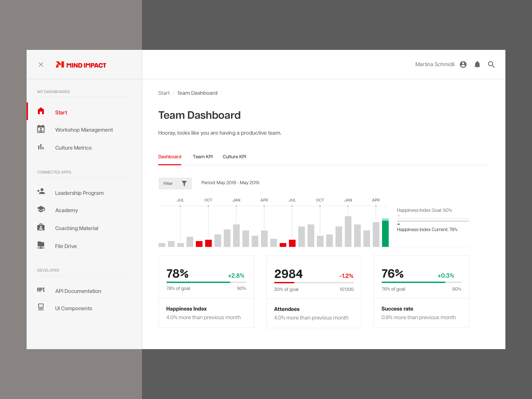Viewport: 532px width, 399px height.
Task: Click the user profile avatar icon
Action: click(463, 65)
